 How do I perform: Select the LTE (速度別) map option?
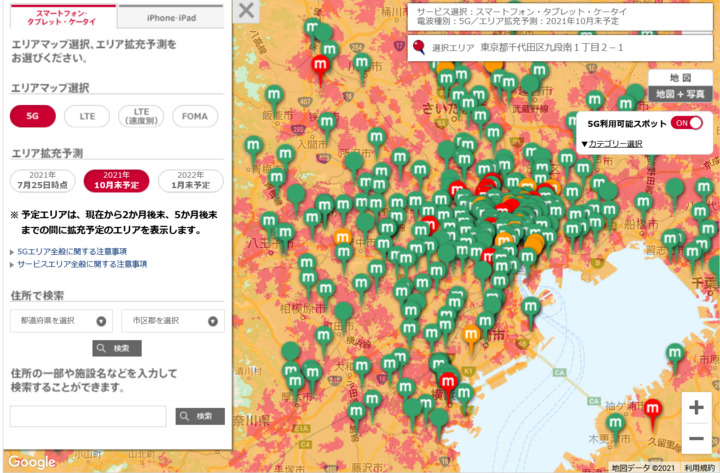coord(141,116)
